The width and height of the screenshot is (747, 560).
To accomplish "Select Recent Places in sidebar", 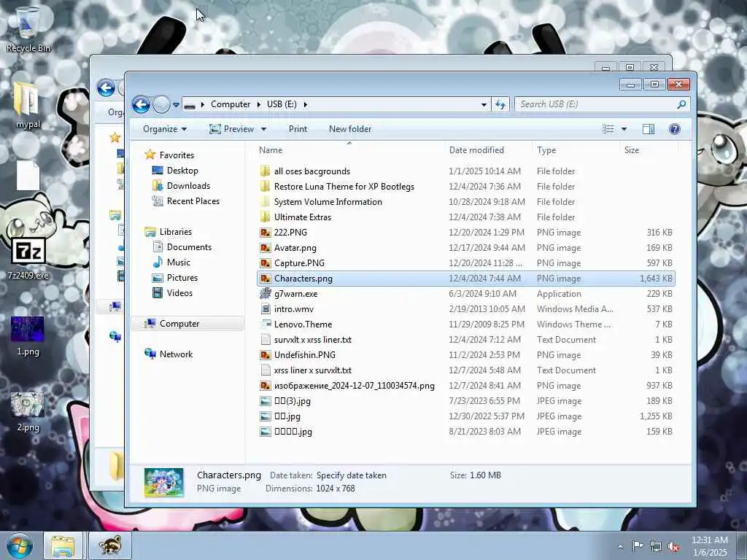I will pos(193,201).
